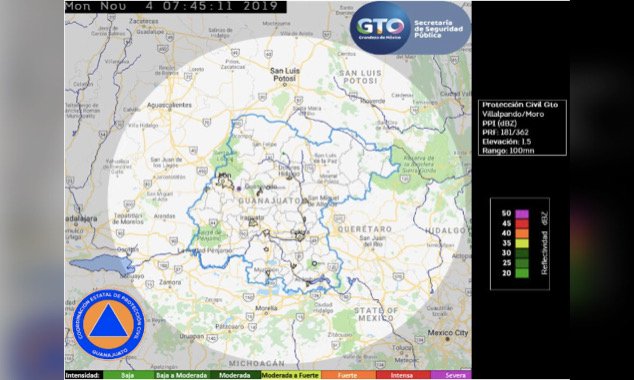Screen dimensions: 634x380
Task: Click the Fuerte orange intensity segment
Action: (x=347, y=376)
